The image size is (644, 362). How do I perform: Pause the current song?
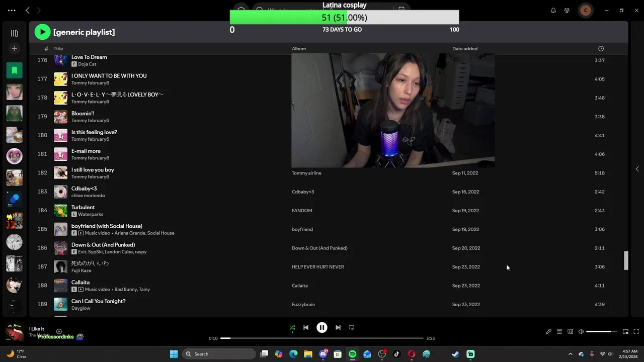coord(322,327)
